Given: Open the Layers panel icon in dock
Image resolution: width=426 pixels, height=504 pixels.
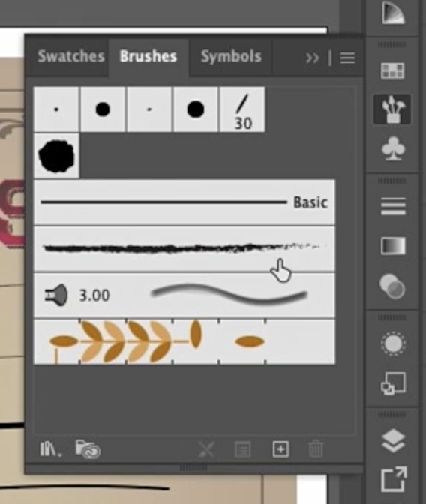Looking at the screenshot, I should [393, 441].
